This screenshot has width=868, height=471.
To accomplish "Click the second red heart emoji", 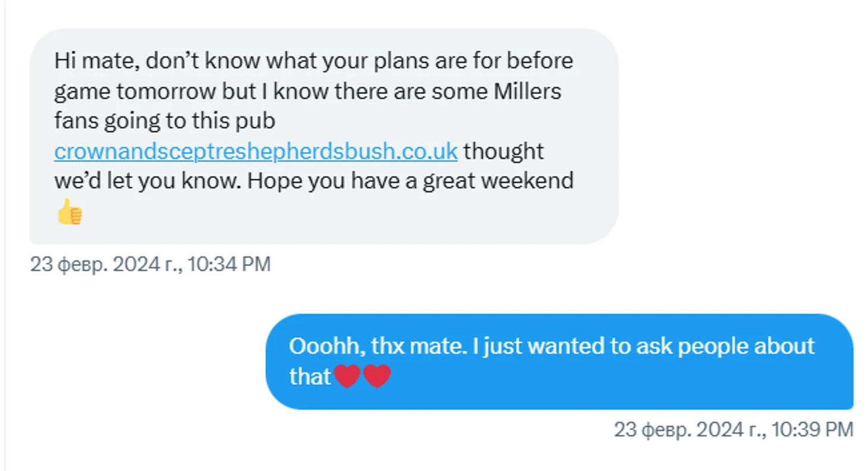I will point(377,376).
